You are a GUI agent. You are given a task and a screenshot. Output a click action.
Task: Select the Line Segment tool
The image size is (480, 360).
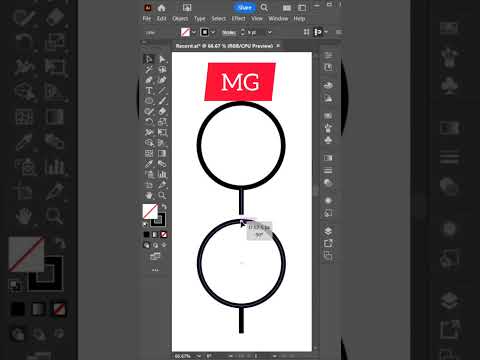[x=162, y=91]
